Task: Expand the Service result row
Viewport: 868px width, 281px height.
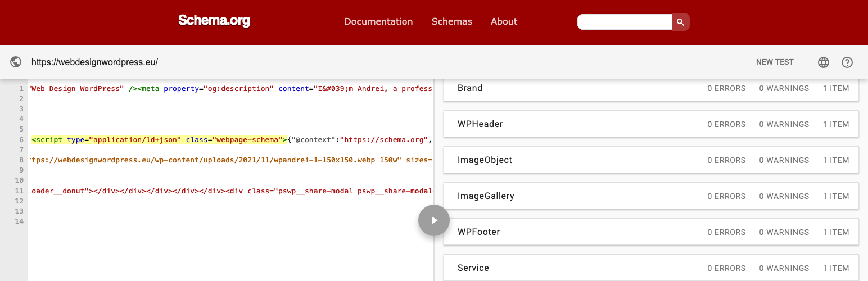Action: [651, 268]
